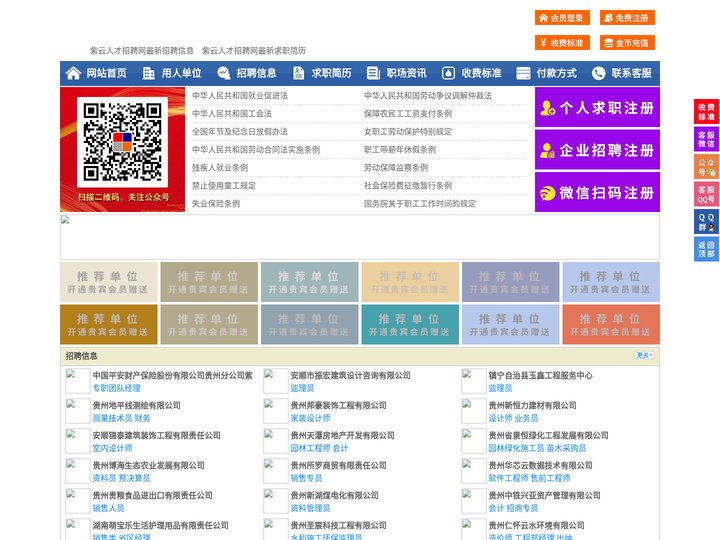This screenshot has width=720, height=540.
Task: Click the pink 客服QQ号 sidebar icon
Action: (706, 194)
